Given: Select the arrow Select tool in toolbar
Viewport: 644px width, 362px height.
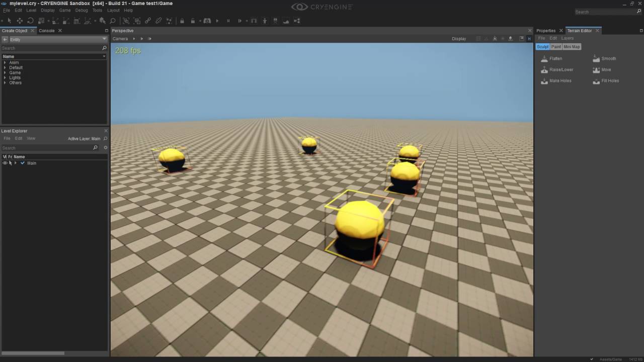Looking at the screenshot, I should pyautogui.click(x=9, y=21).
